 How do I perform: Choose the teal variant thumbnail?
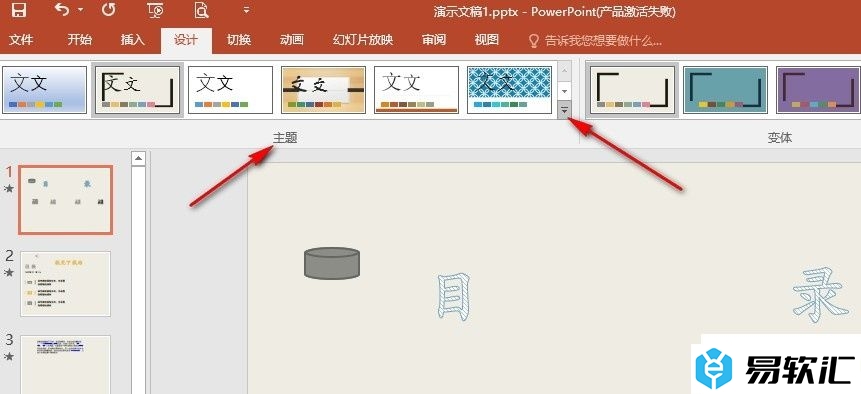tap(725, 90)
